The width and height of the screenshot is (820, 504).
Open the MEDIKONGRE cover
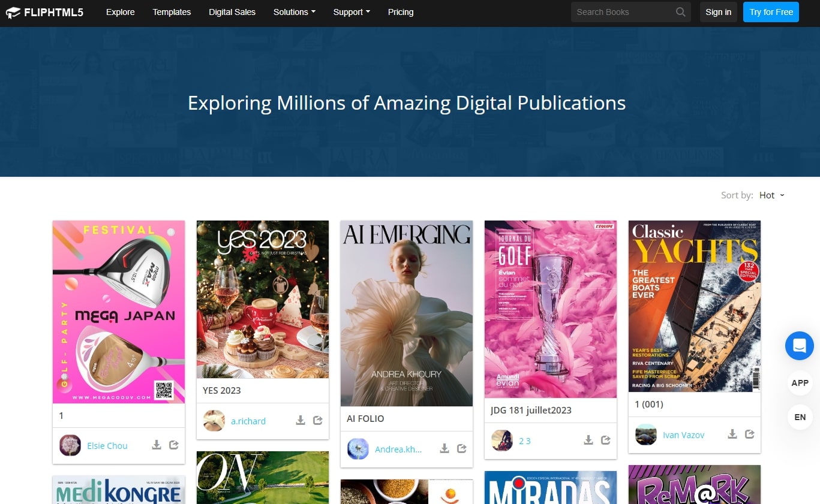(119, 490)
